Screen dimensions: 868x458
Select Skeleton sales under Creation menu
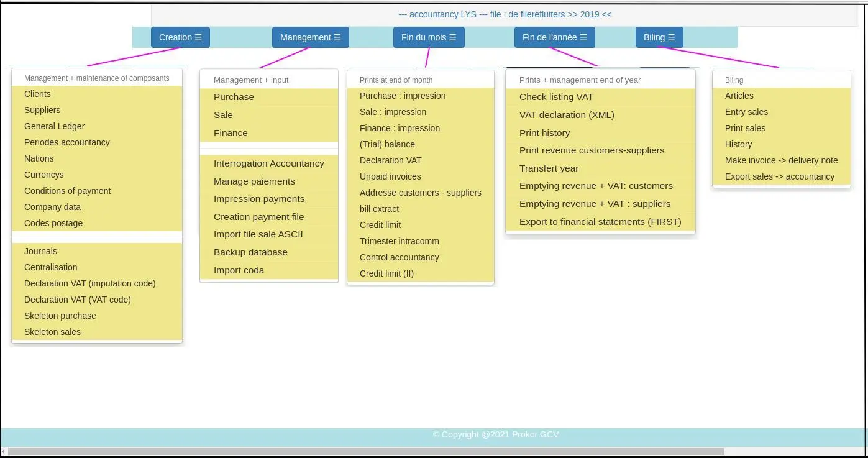click(x=52, y=332)
